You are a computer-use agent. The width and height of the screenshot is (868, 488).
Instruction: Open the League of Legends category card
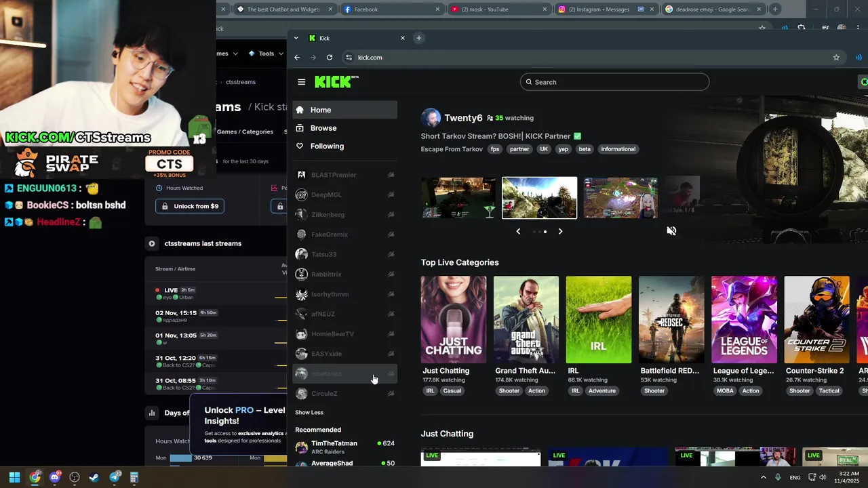(744, 319)
